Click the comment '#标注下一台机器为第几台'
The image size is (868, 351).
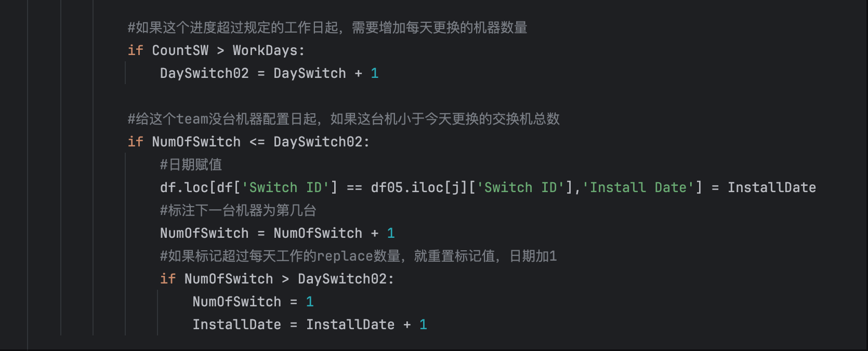click(x=238, y=210)
